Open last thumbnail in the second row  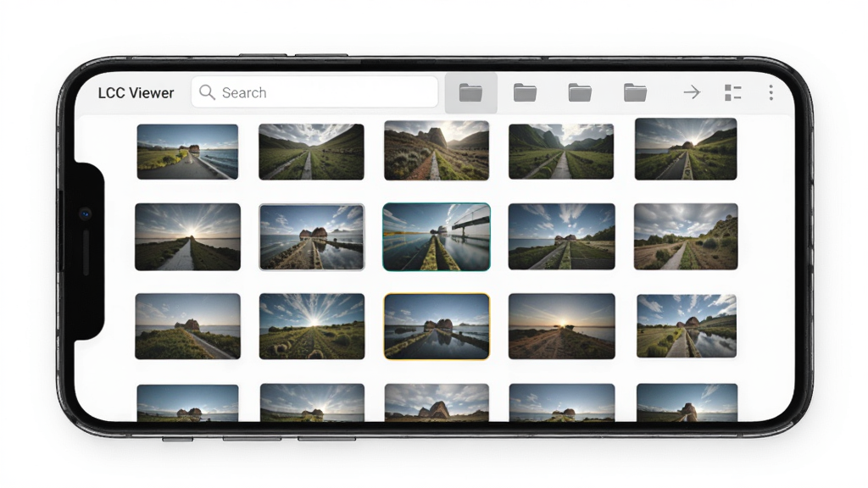click(x=686, y=237)
